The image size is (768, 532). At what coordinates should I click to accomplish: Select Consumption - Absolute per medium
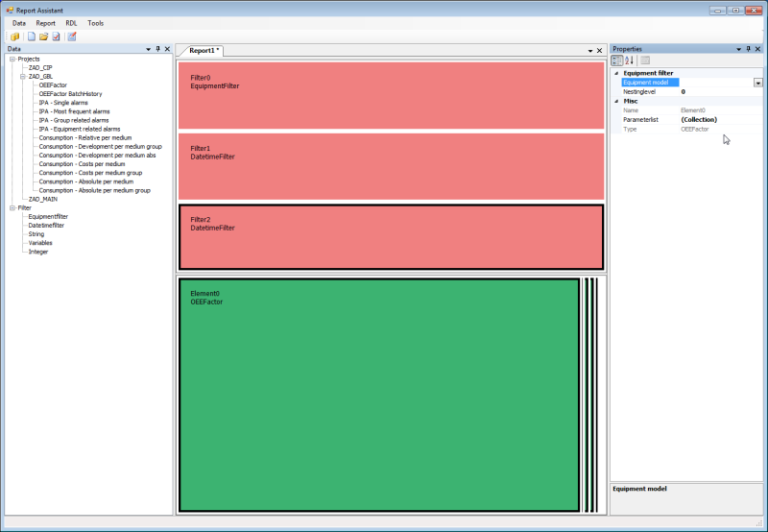point(86,181)
